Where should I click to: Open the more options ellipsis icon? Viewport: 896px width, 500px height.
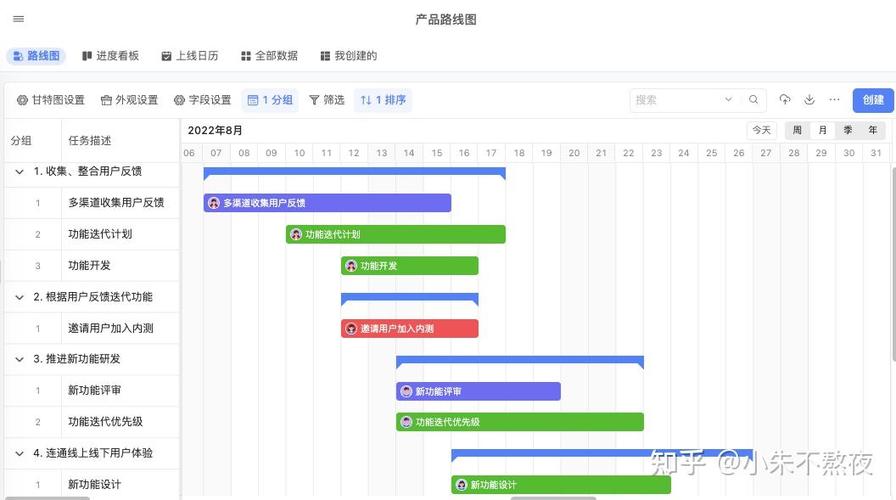[x=834, y=99]
